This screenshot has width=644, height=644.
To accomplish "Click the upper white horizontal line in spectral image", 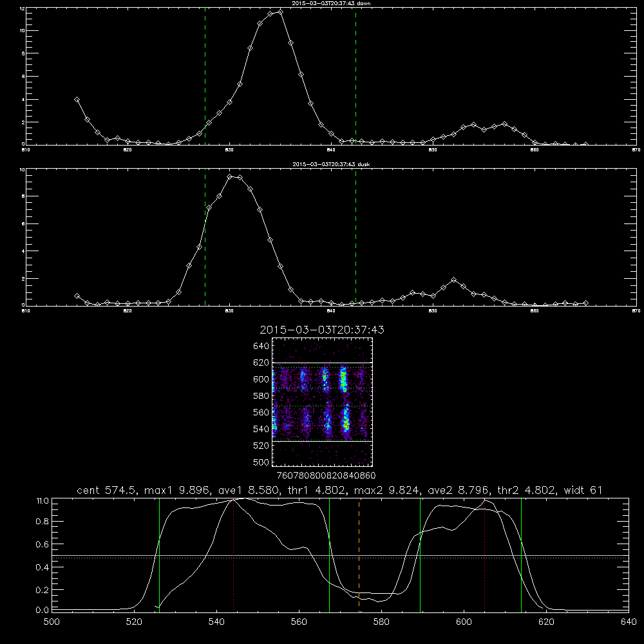I will point(323,363).
